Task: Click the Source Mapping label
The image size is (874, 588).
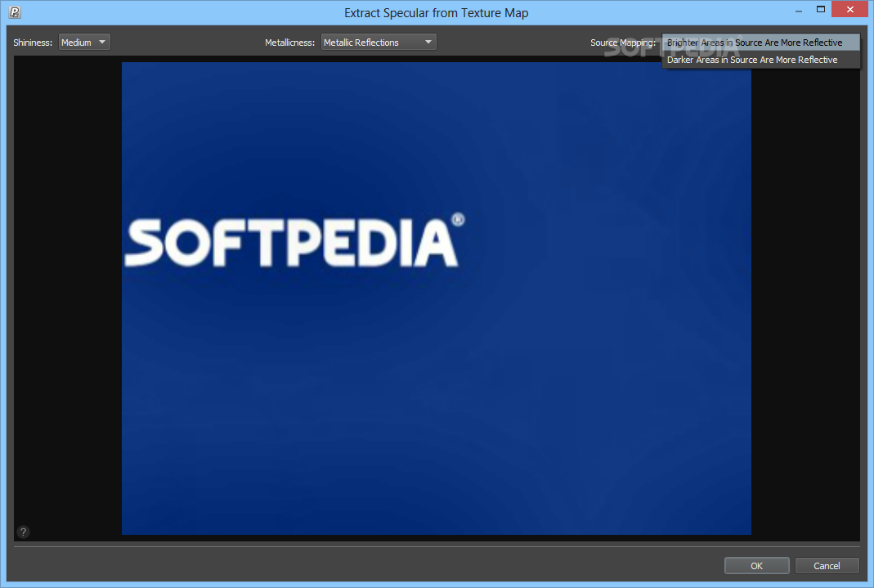Action: click(623, 43)
